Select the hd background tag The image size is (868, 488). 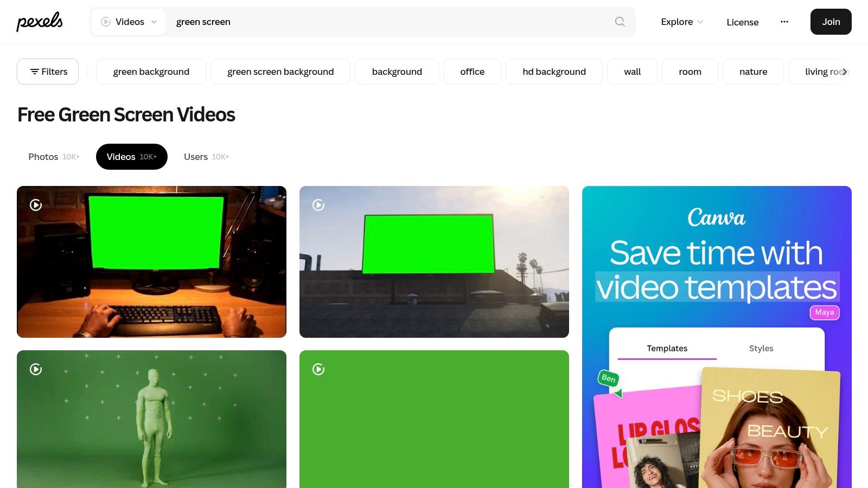click(554, 71)
